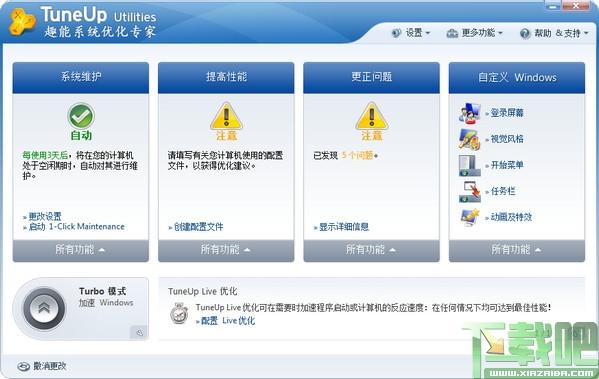The image size is (599, 379).
Task: Click the undo icon beside 撤消更改
Action: [23, 366]
